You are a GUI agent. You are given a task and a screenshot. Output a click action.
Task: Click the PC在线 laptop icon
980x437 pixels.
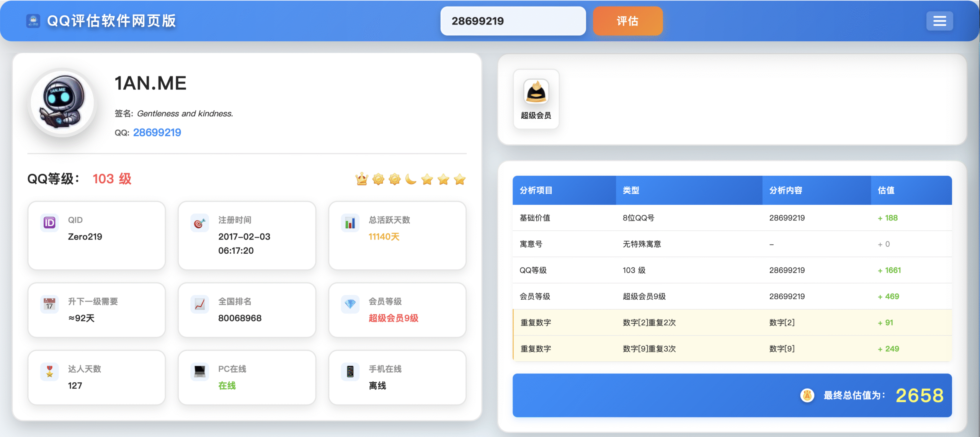click(x=199, y=372)
